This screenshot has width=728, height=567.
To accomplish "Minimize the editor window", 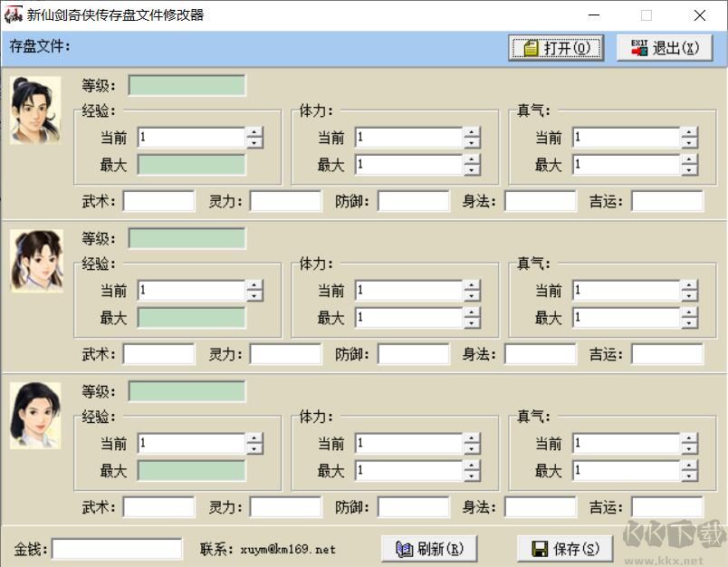I will pyautogui.click(x=594, y=15).
